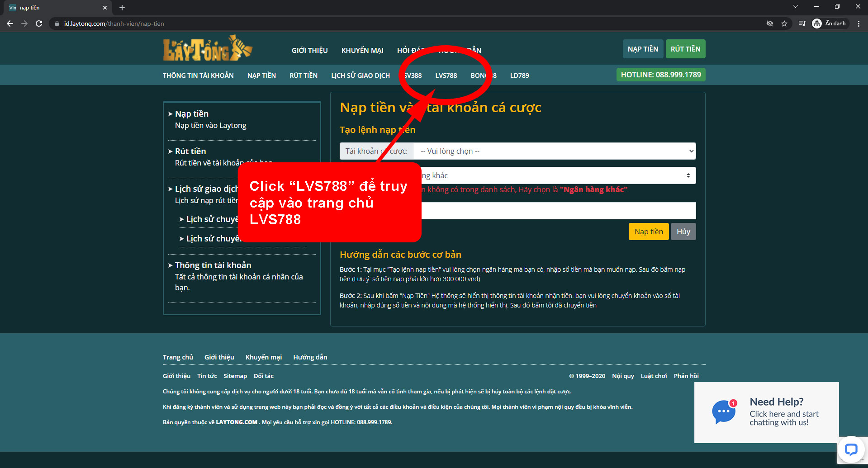Click the blue NẠP TIỀN header button
The height and width of the screenshot is (468, 868).
click(643, 49)
